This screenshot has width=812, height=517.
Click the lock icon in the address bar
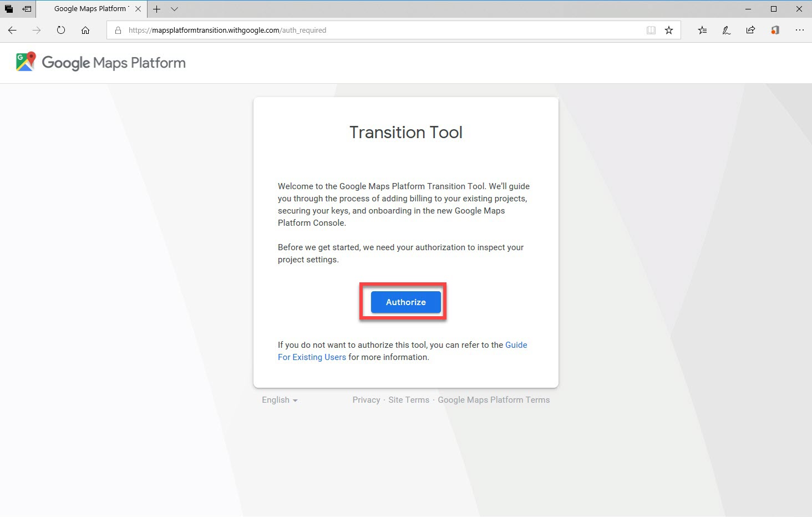point(118,31)
